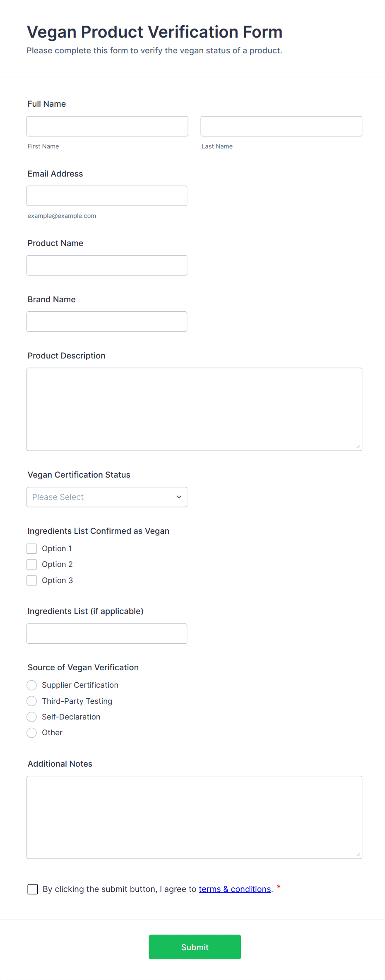This screenshot has height=980, width=385.
Task: Select the Self-Declaration radio button
Action: tap(32, 717)
